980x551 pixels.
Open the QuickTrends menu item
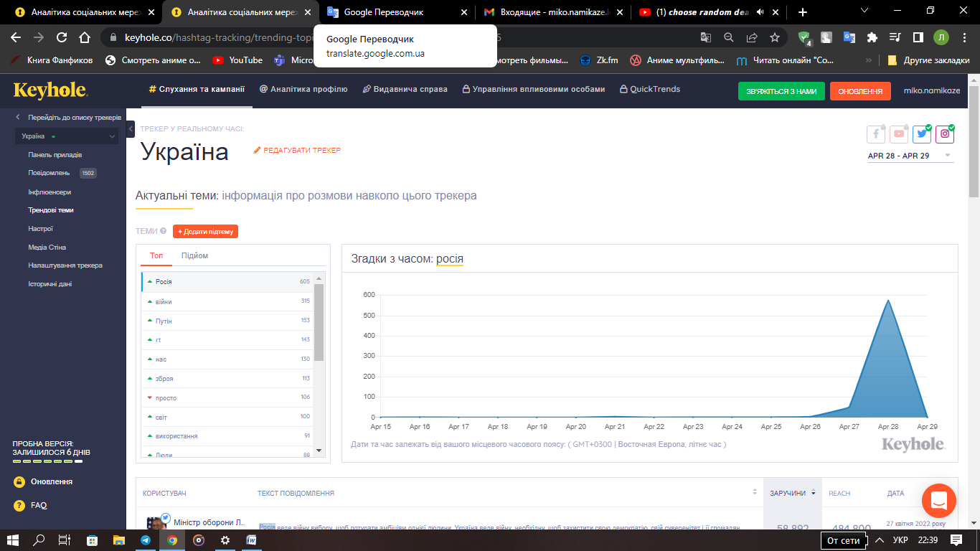coord(650,90)
